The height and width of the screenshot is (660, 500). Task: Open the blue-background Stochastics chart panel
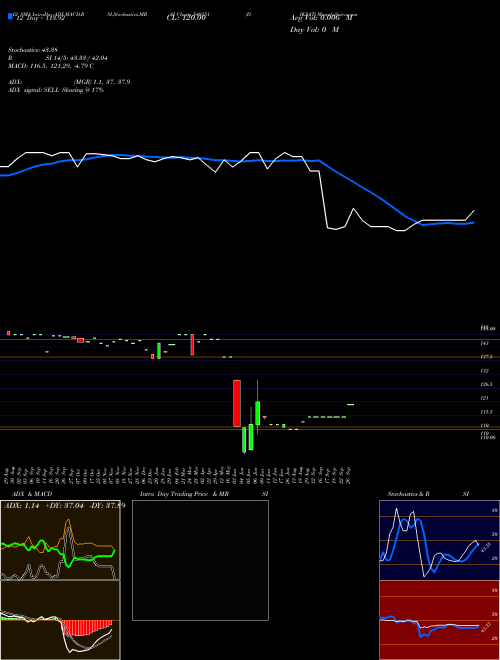pyautogui.click(x=439, y=540)
